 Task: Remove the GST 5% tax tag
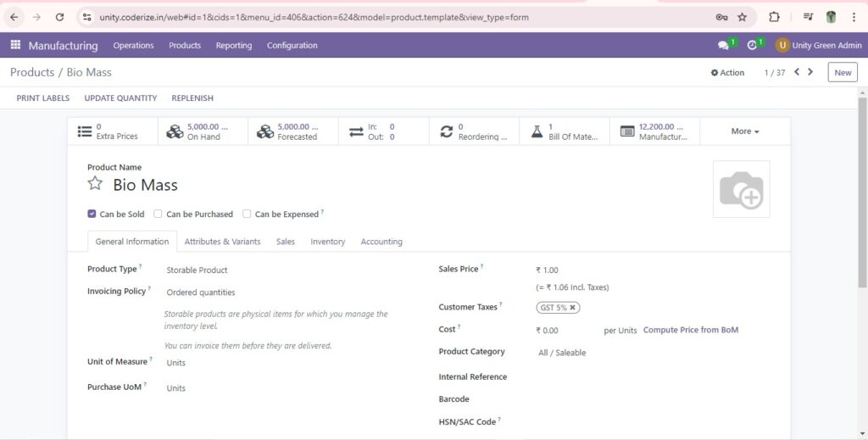pyautogui.click(x=572, y=308)
